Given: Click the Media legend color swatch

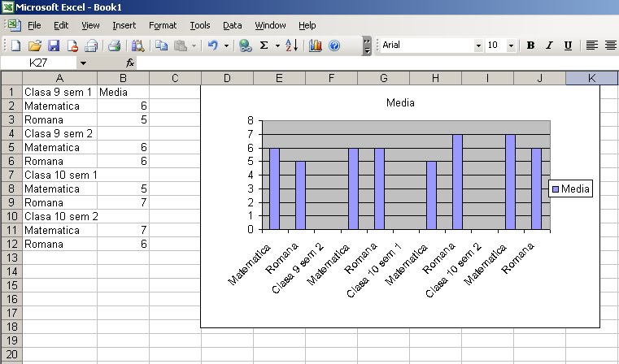Looking at the screenshot, I should pos(556,189).
